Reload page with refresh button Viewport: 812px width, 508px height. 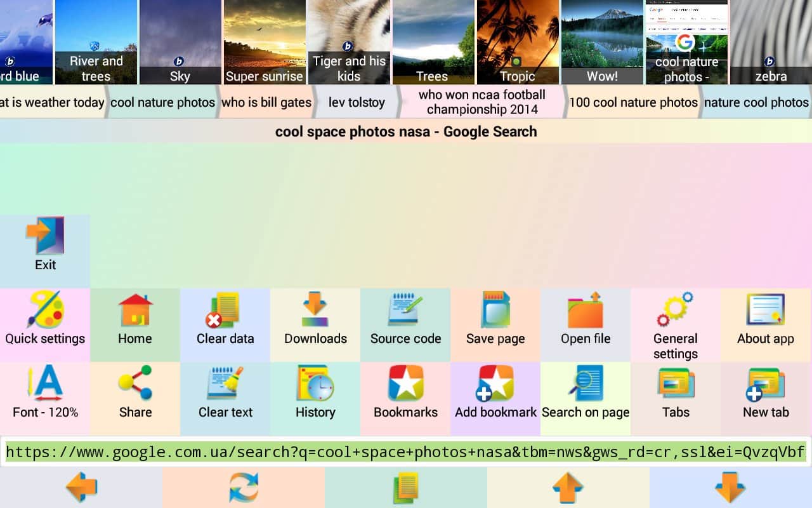[x=244, y=488]
